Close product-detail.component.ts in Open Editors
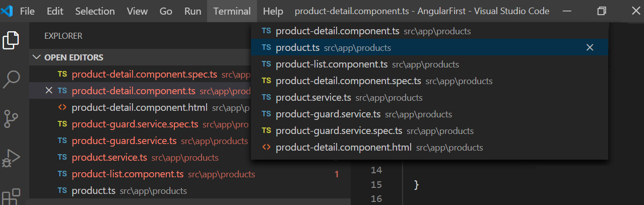644x205 pixels. pyautogui.click(x=49, y=91)
